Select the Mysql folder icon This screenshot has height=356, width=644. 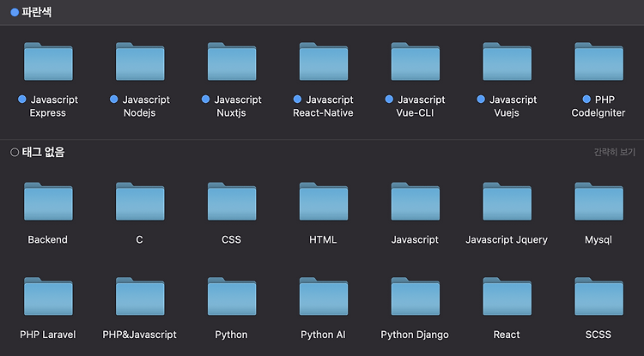598,202
